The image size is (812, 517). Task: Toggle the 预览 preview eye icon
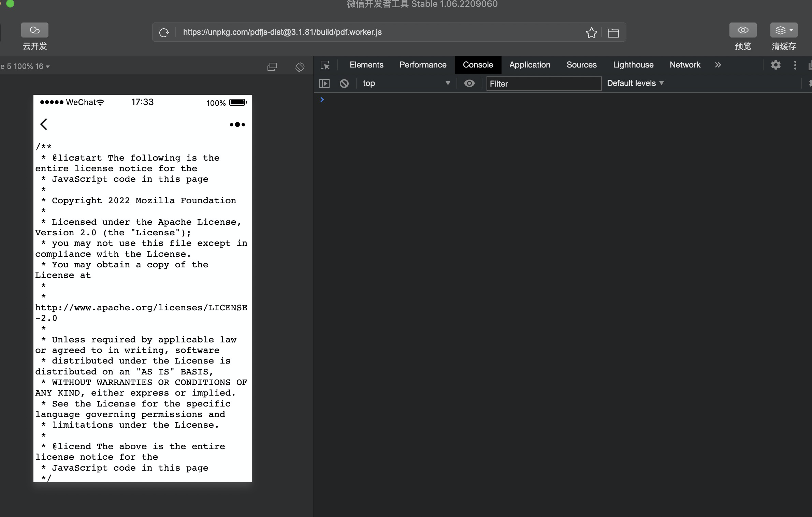(743, 30)
